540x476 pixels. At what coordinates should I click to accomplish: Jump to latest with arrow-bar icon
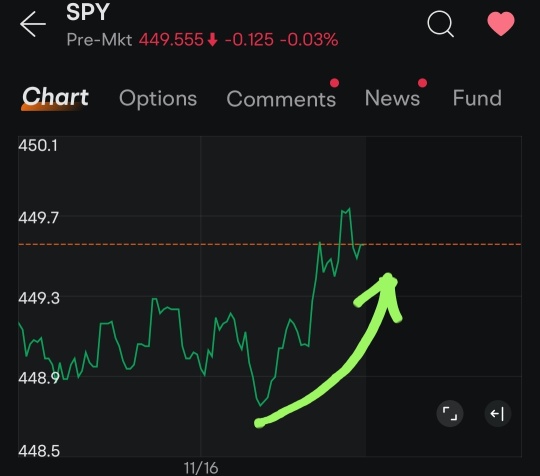(x=497, y=413)
